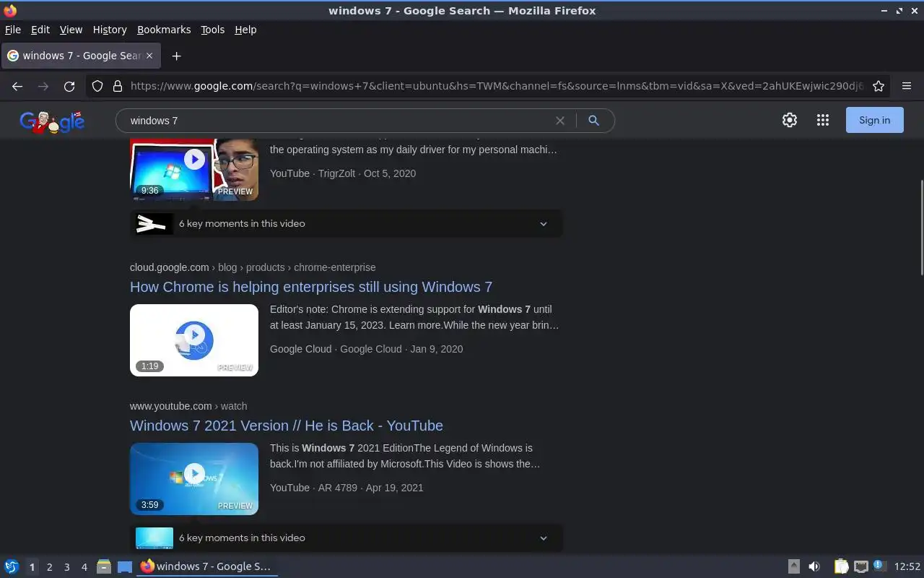The width and height of the screenshot is (924, 578).
Task: Play the 9:36 TrigrZolt video thumbnail
Action: pyautogui.click(x=194, y=169)
